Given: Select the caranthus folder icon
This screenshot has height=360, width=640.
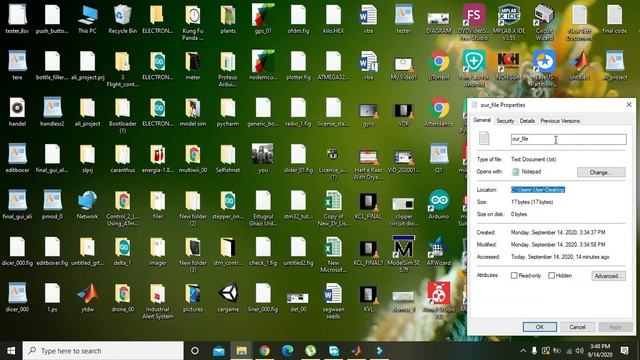Looking at the screenshot, I should coord(122,158).
